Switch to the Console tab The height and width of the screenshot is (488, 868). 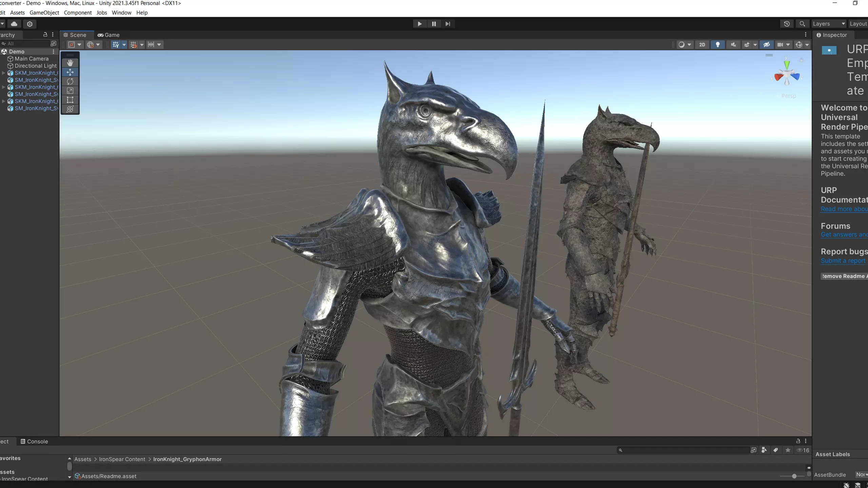[x=34, y=441]
